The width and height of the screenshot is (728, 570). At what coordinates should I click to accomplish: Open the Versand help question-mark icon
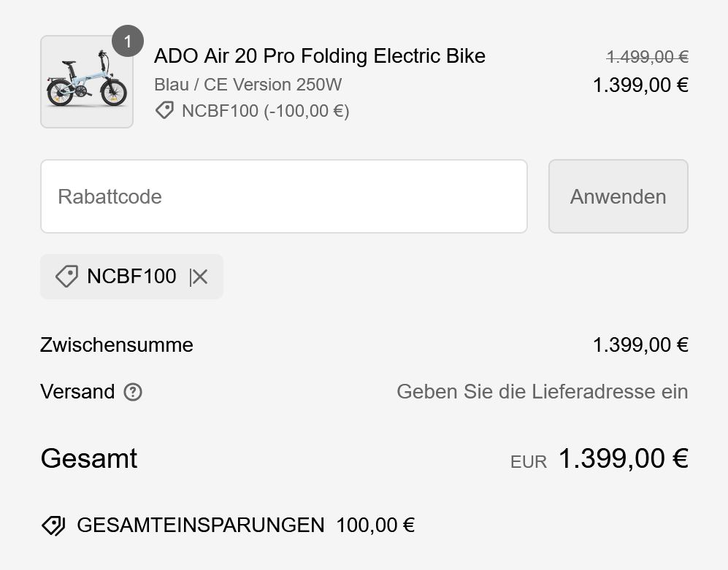(133, 392)
